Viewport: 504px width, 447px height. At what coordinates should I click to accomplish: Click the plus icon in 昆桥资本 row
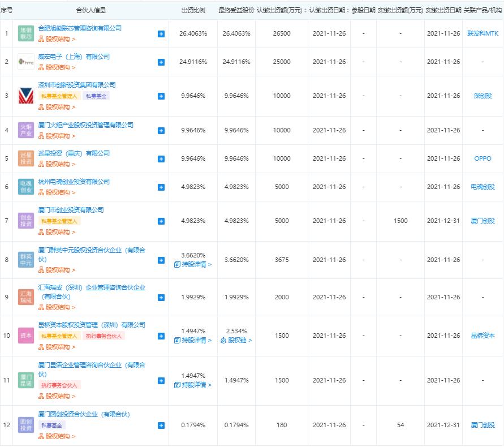[161, 336]
